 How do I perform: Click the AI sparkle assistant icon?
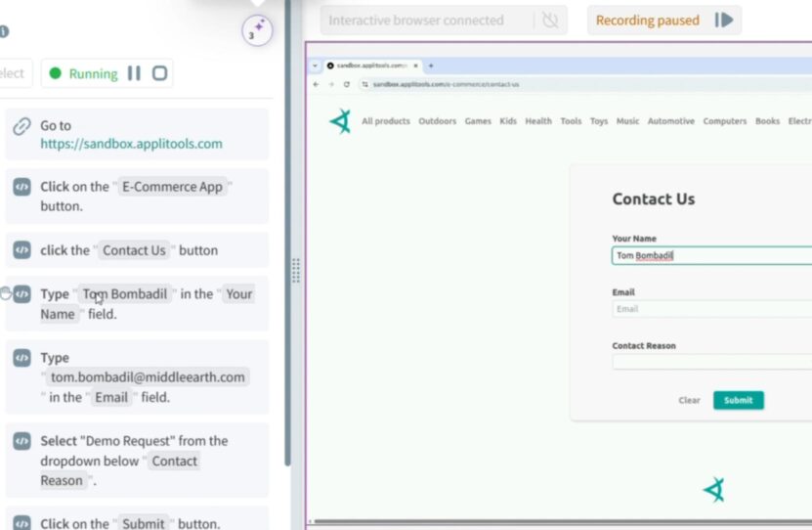[257, 30]
